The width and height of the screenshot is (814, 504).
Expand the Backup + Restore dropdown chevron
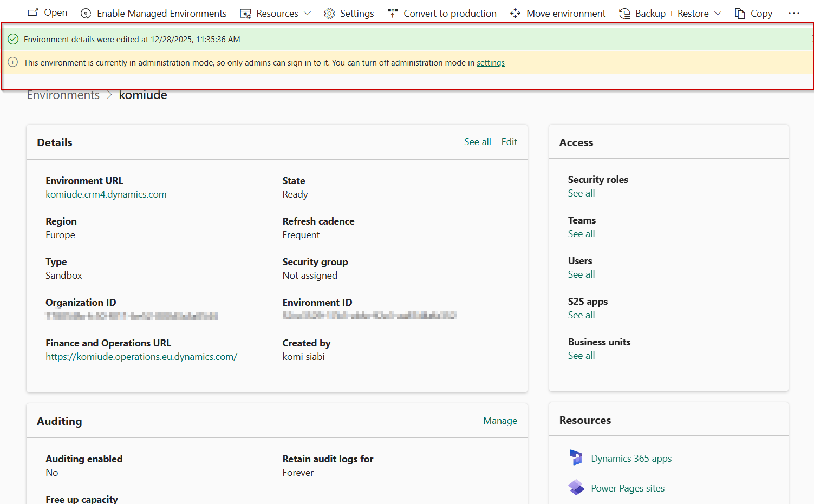(718, 14)
